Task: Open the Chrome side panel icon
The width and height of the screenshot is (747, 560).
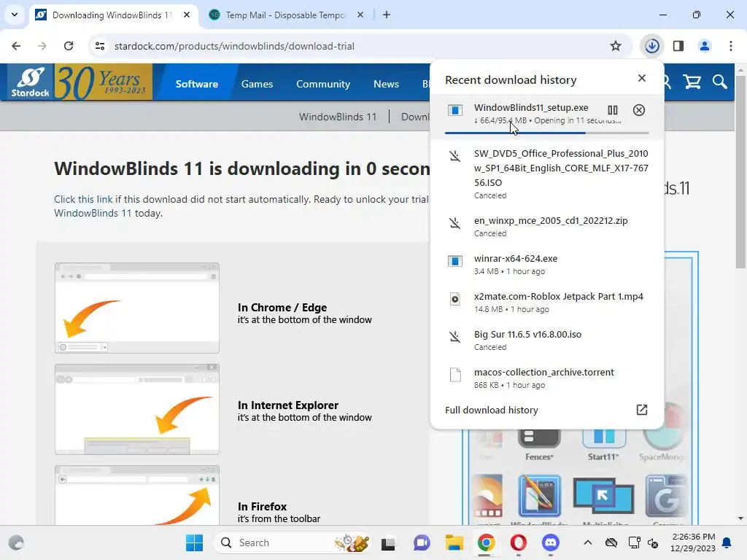Action: (x=678, y=46)
